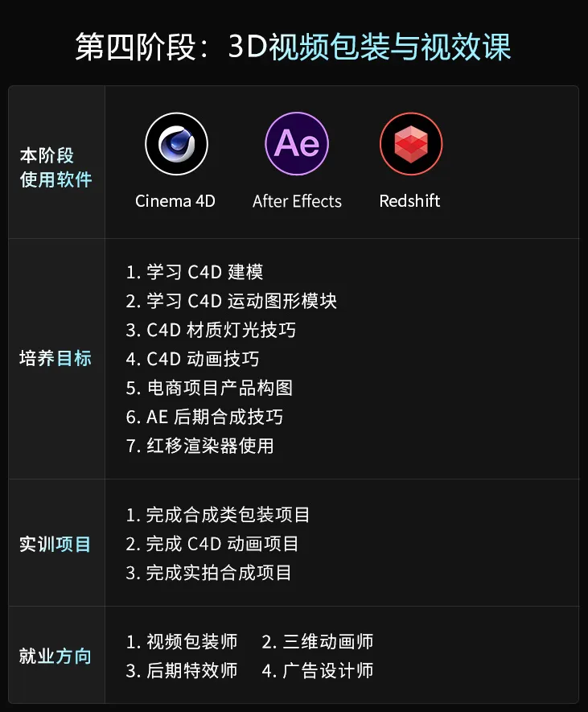Click the 就业方向 row header
The image size is (588, 712).
[56, 656]
